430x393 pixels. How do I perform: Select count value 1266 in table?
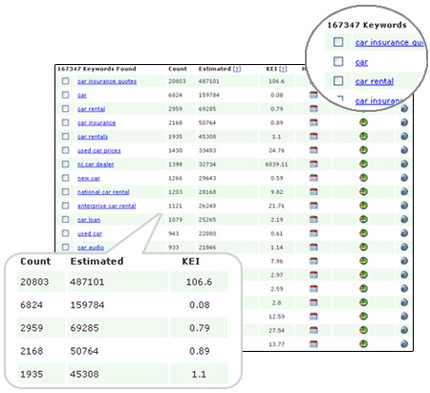[x=175, y=178]
